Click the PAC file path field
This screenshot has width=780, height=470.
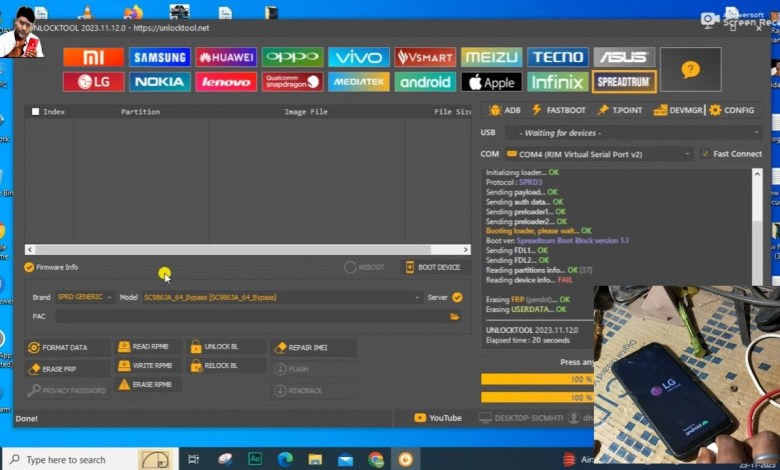251,316
